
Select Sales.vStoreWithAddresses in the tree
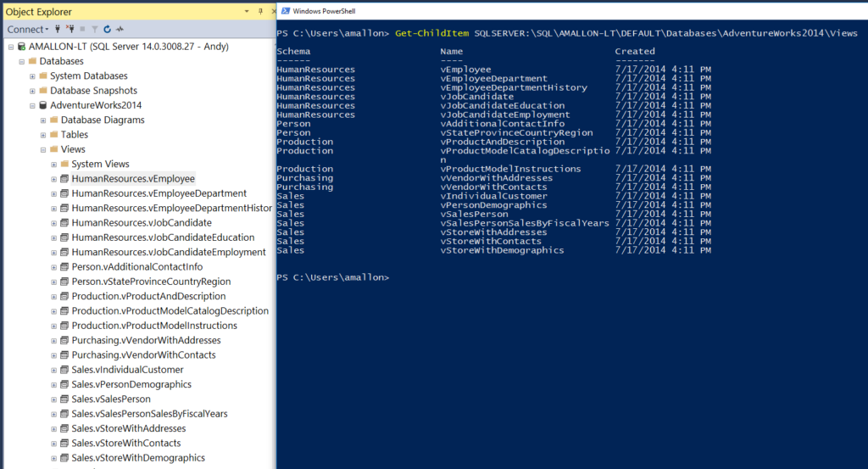tap(129, 428)
